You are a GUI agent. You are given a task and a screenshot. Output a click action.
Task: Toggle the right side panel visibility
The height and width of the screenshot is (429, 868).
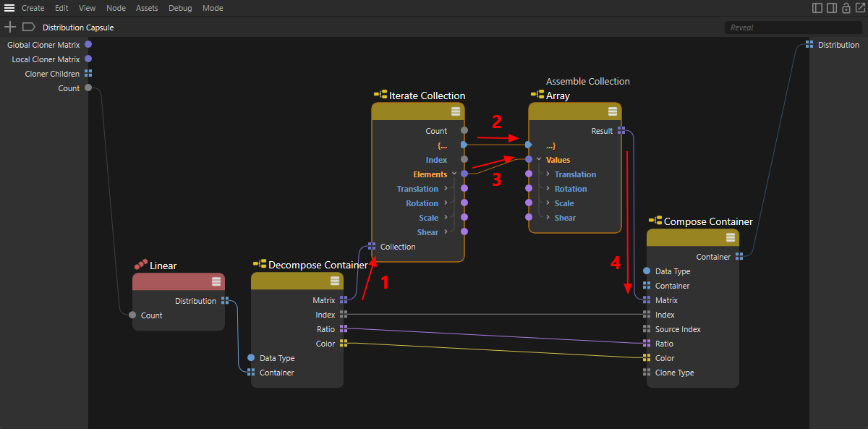(832, 8)
